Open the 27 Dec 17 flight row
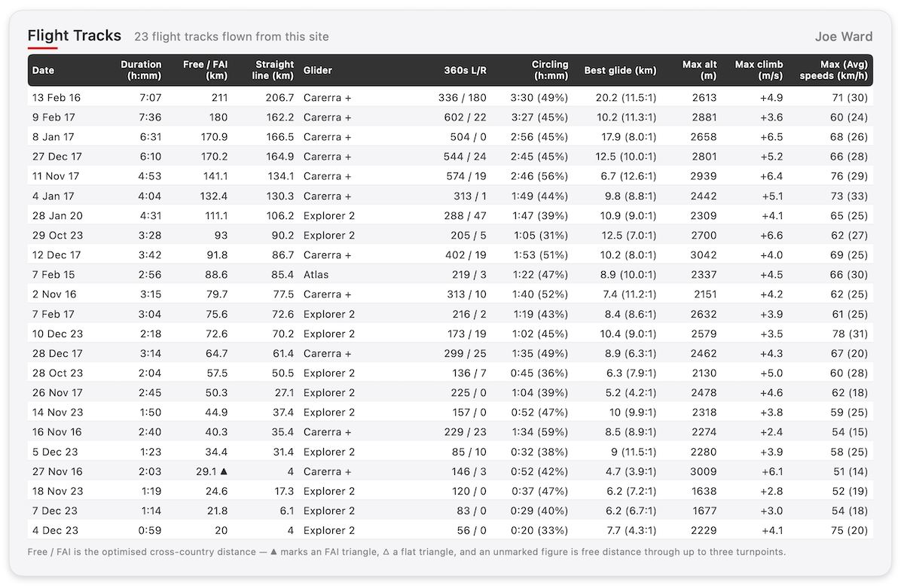Viewport: 904px width, 588px height. click(450, 156)
